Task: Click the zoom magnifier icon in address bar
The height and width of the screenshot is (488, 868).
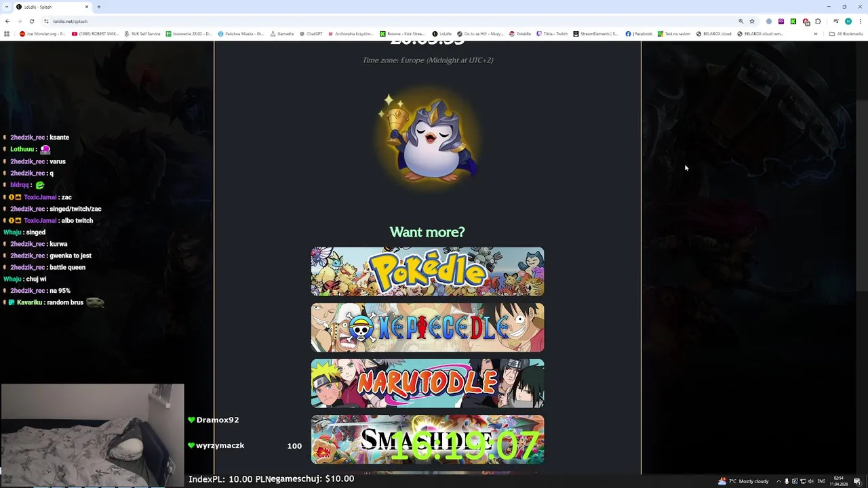Action: [x=741, y=21]
